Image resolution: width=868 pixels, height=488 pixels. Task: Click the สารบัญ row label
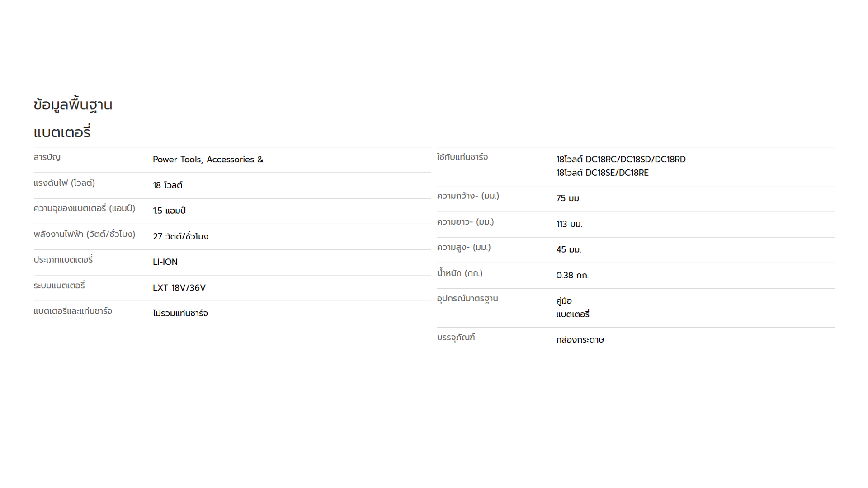point(47,157)
